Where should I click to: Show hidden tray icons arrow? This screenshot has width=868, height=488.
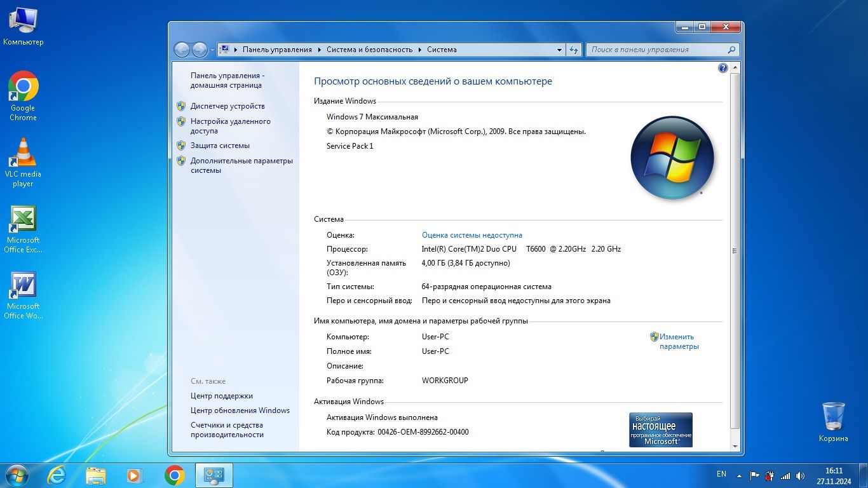point(739,475)
